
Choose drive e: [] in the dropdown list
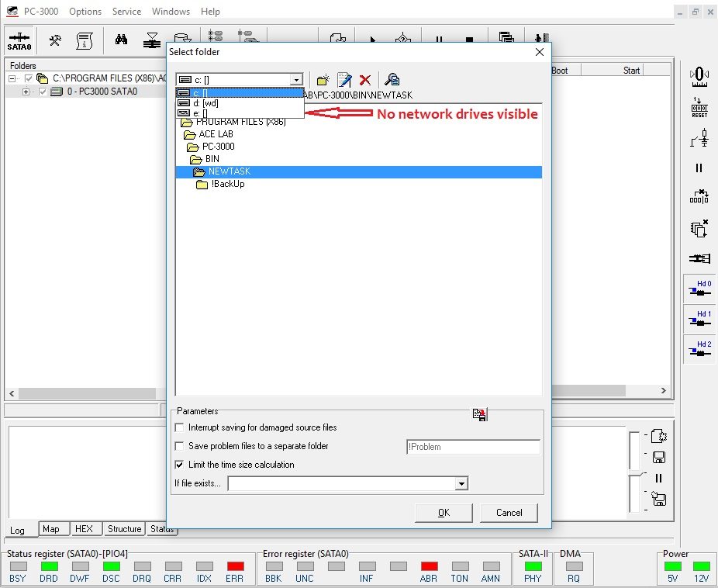(240, 112)
